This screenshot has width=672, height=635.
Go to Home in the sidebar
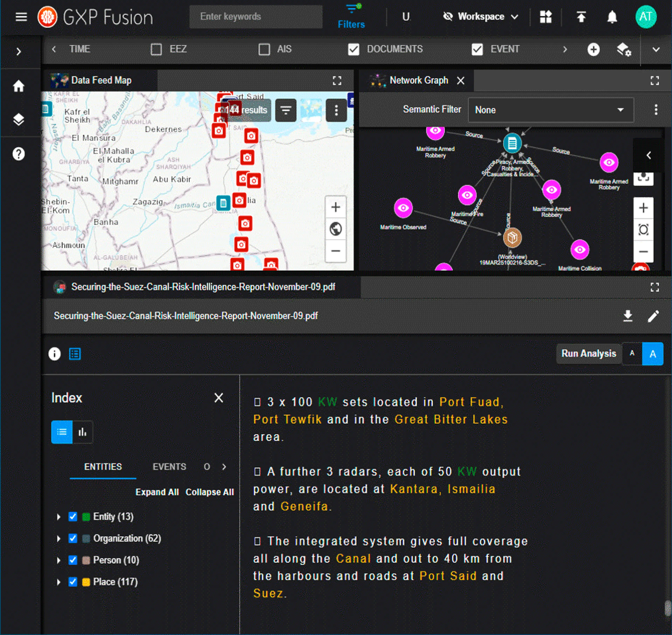(19, 86)
